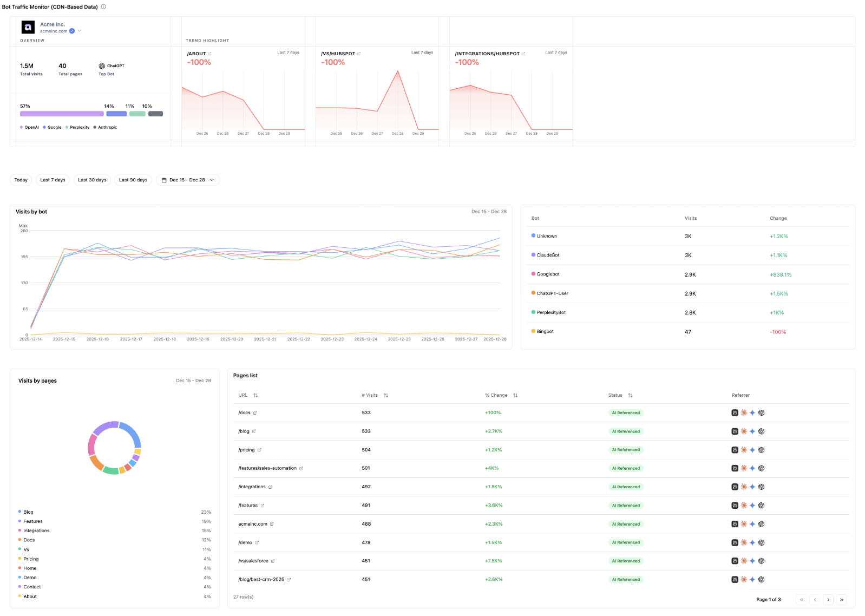Sort pages list by URL column
Viewport: 865px width, 616px height.
[x=255, y=395]
